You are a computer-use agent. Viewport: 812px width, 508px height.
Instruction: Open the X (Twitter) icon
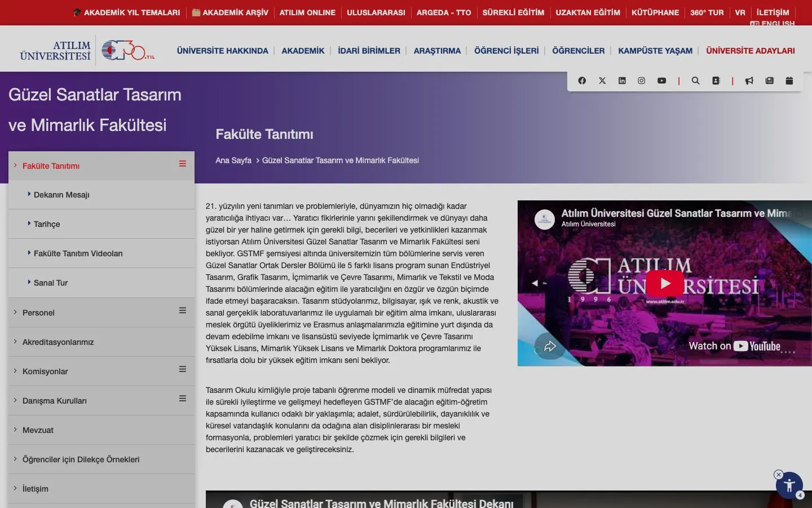[x=602, y=81]
